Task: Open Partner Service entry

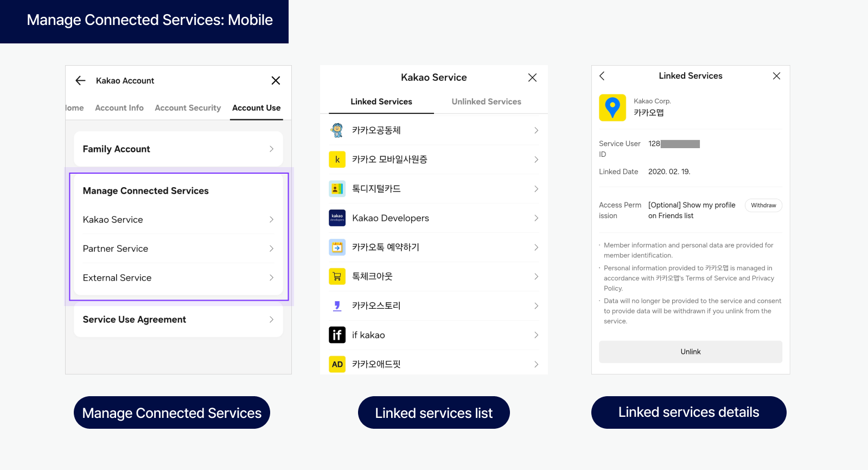Action: coord(116,249)
